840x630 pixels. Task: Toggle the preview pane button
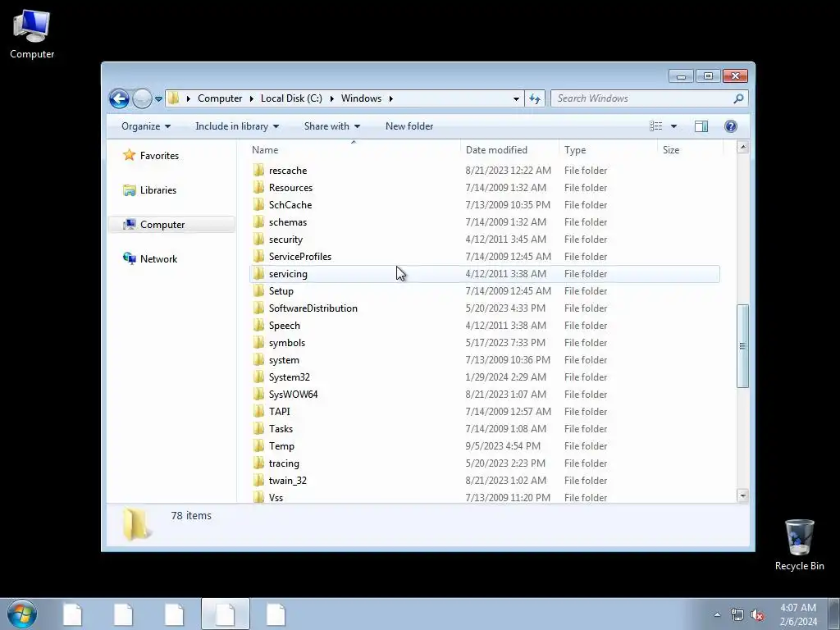(701, 126)
